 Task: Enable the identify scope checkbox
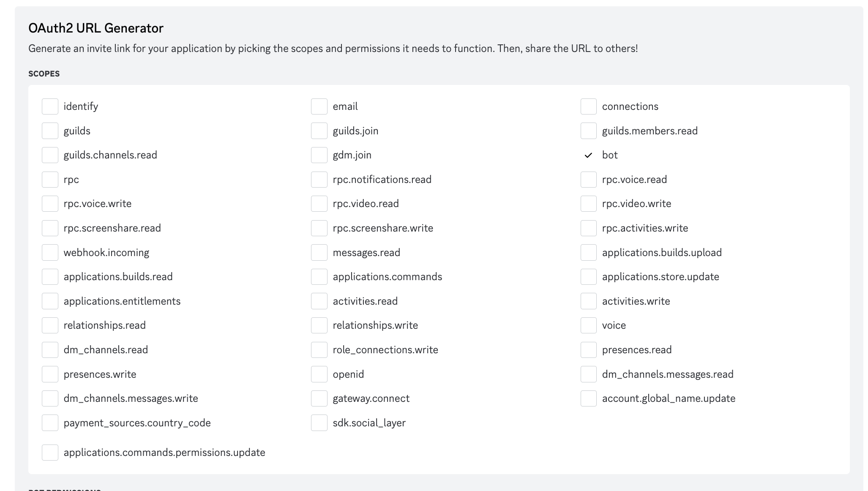pyautogui.click(x=50, y=106)
